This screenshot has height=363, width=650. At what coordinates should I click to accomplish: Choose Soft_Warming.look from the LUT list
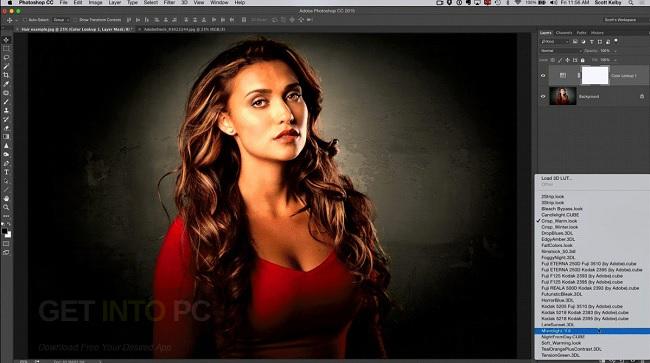click(561, 343)
